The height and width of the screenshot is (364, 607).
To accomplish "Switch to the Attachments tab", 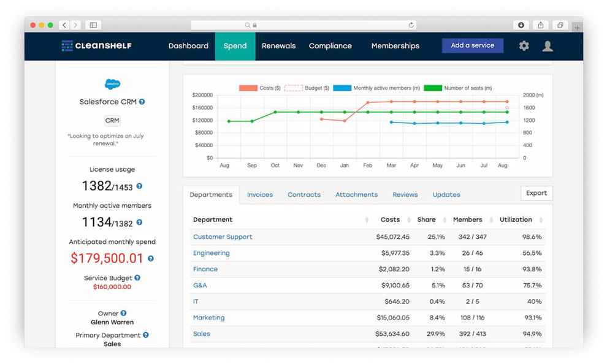I will 356,195.
